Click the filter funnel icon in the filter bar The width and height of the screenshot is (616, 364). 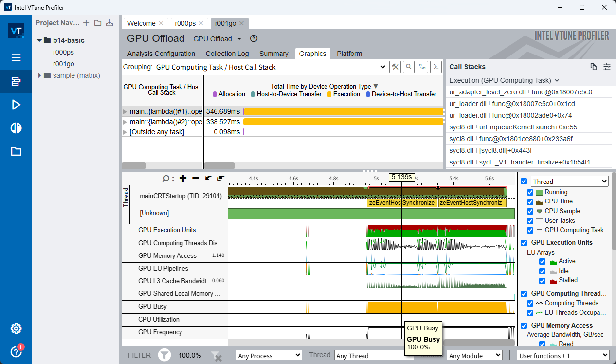(x=164, y=355)
